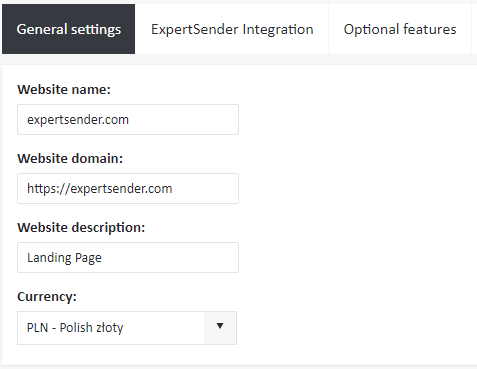This screenshot has height=369, width=477.
Task: Click blank space after text in Website name field
Action: [x=183, y=119]
